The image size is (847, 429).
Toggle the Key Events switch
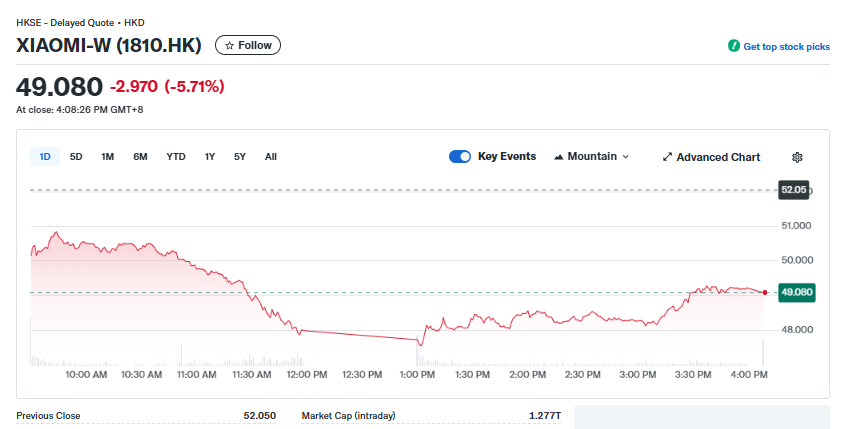[x=460, y=157]
